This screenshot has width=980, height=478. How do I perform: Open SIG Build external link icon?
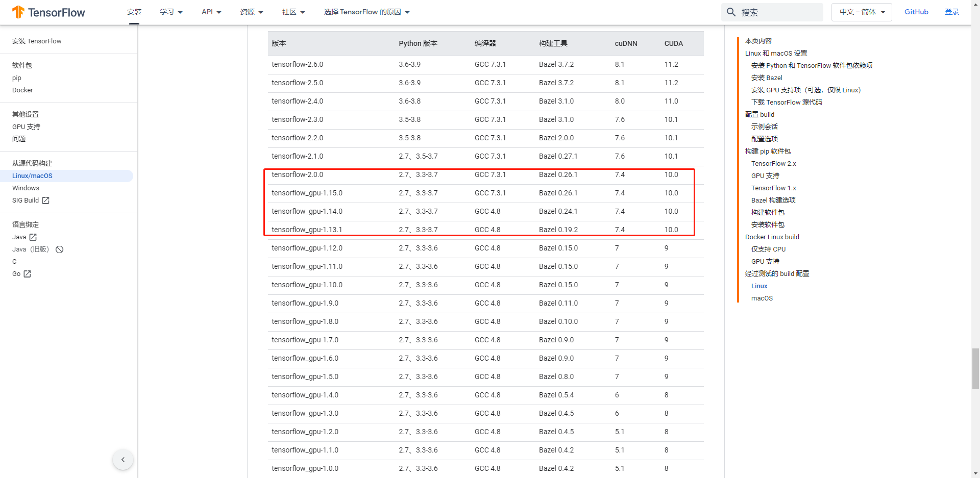click(x=45, y=200)
